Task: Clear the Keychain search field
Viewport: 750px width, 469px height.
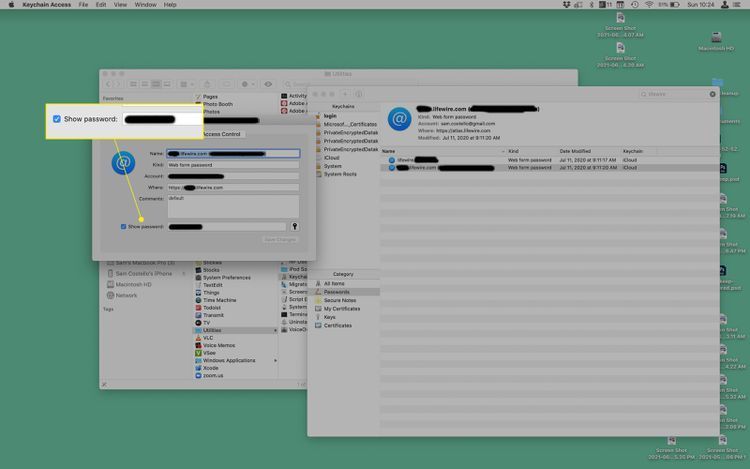Action: (712, 94)
